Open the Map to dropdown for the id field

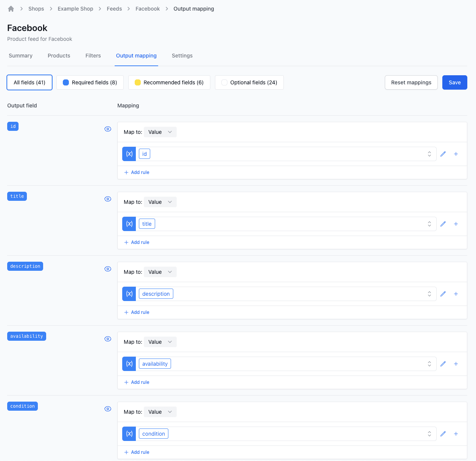pyautogui.click(x=160, y=132)
